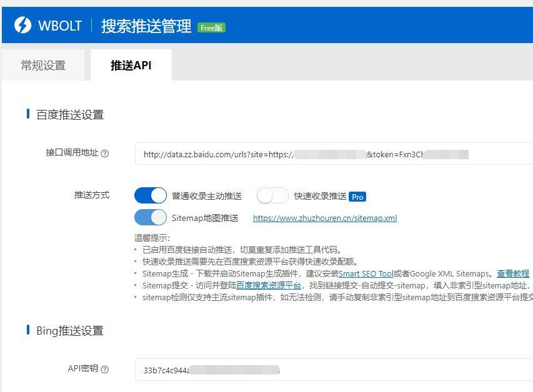Switch to the 常规设置 tab

click(43, 66)
